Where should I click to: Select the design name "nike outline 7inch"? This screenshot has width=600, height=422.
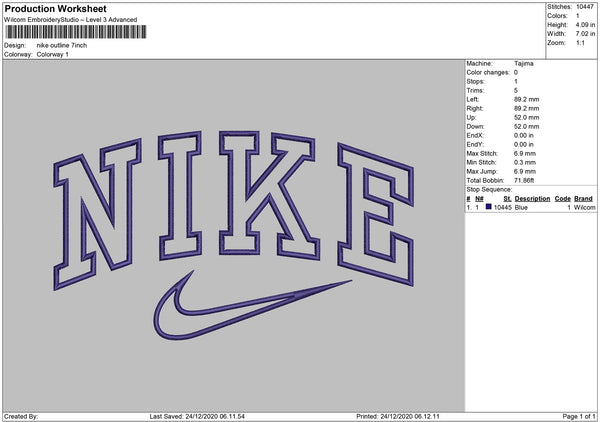coord(62,45)
